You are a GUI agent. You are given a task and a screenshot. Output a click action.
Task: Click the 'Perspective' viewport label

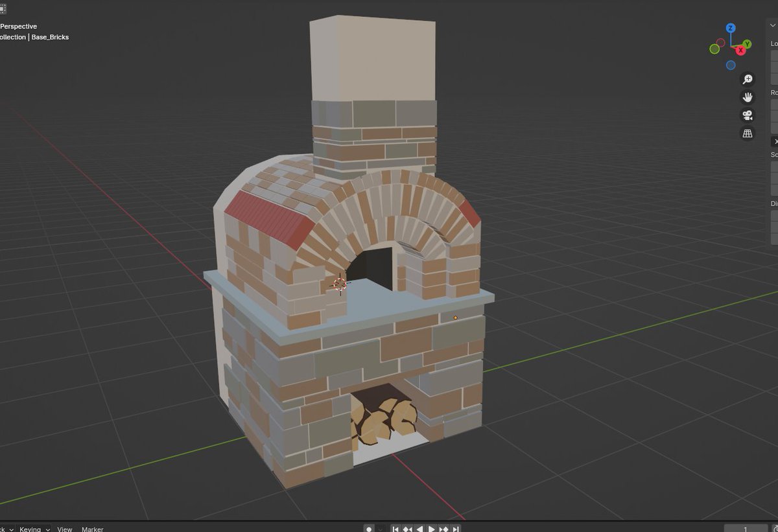coord(18,27)
